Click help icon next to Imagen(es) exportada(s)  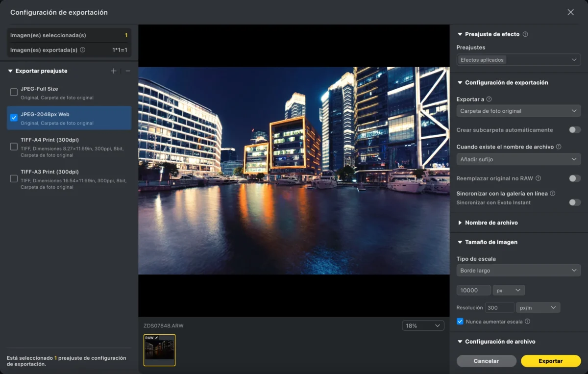(82, 50)
